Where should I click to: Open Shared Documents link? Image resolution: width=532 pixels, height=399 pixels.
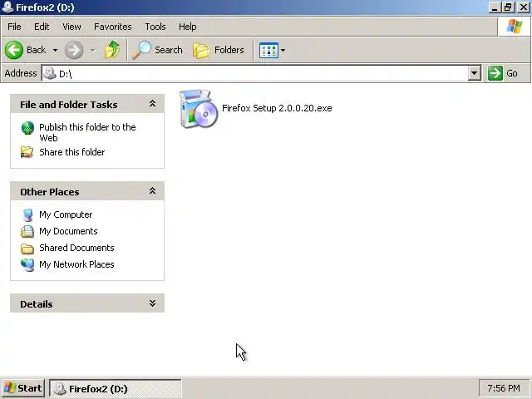[x=76, y=248]
